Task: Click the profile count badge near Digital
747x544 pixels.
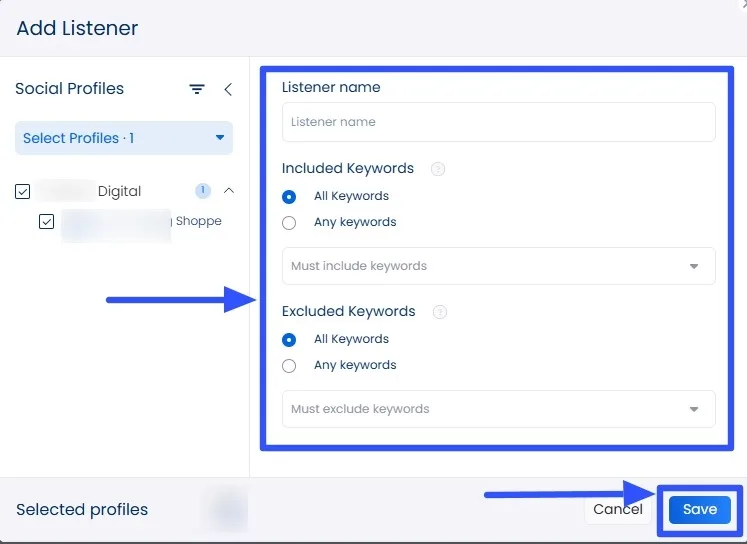Action: point(203,191)
